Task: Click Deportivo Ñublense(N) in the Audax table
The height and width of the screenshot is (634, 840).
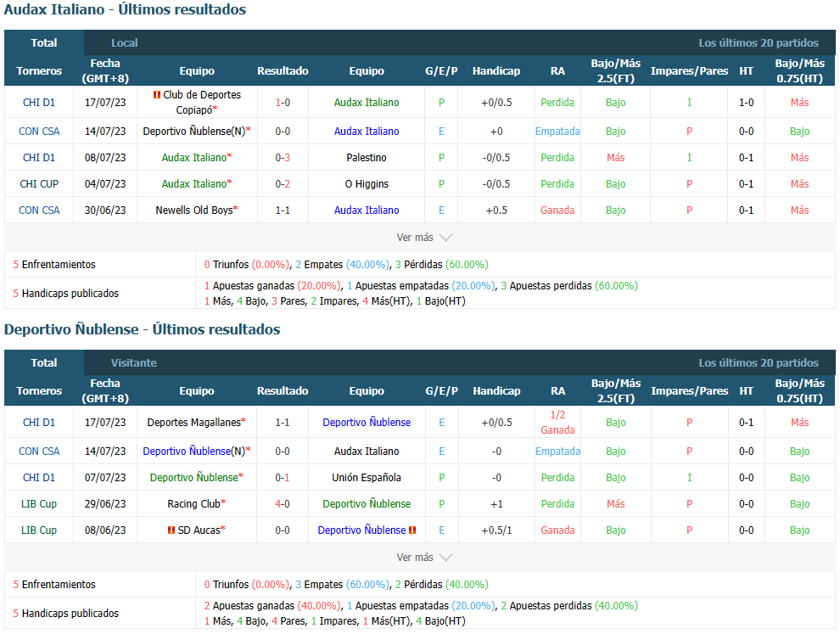Action: pyautogui.click(x=194, y=132)
